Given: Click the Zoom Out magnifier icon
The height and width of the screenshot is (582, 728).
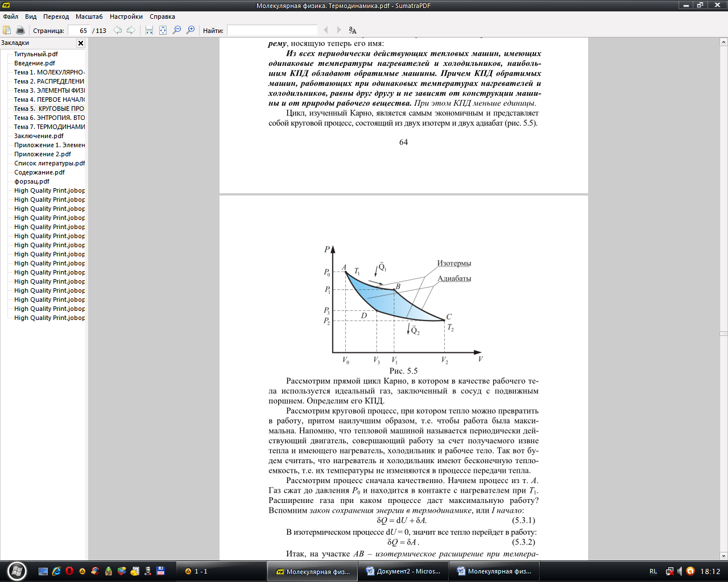Looking at the screenshot, I should click(x=177, y=30).
